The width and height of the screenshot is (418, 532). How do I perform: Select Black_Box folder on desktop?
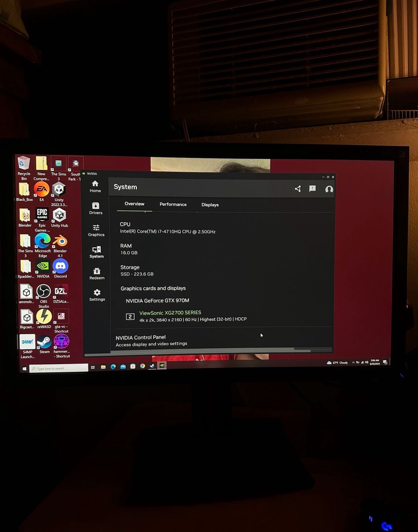(x=25, y=192)
